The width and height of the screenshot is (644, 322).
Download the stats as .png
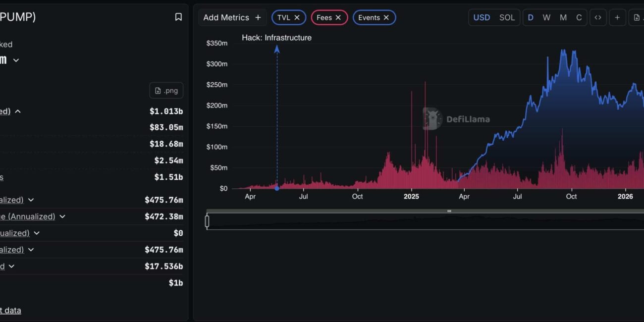pyautogui.click(x=166, y=91)
